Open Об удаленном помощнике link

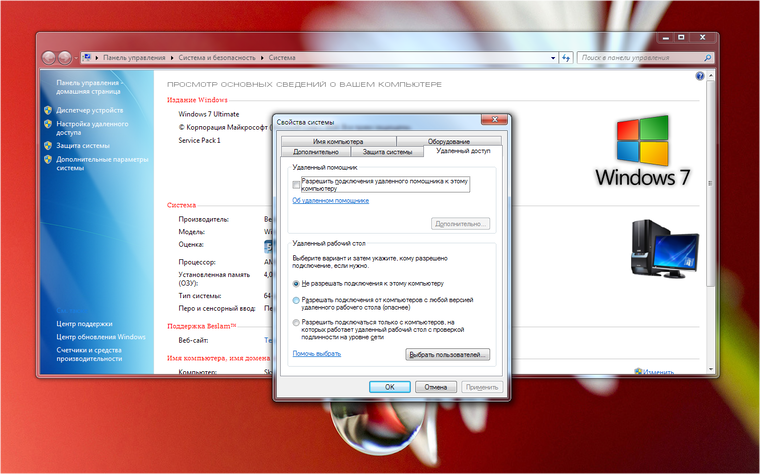click(x=331, y=201)
